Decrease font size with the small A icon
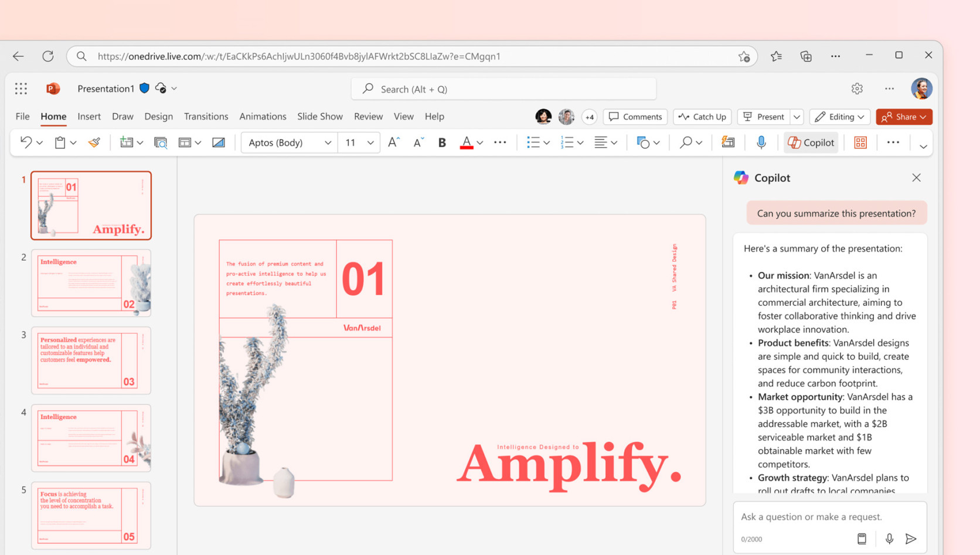Viewport: 980px width, 555px height. (x=418, y=142)
